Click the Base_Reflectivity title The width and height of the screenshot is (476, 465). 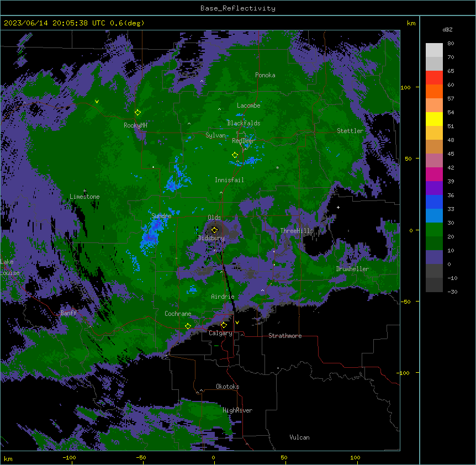coord(238,8)
